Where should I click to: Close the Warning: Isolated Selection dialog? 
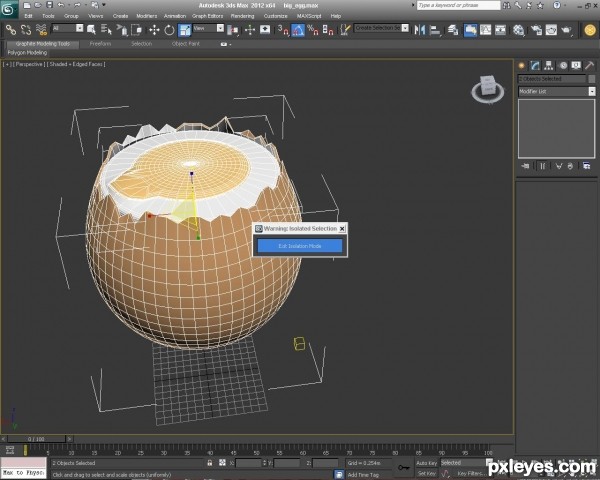(x=342, y=229)
